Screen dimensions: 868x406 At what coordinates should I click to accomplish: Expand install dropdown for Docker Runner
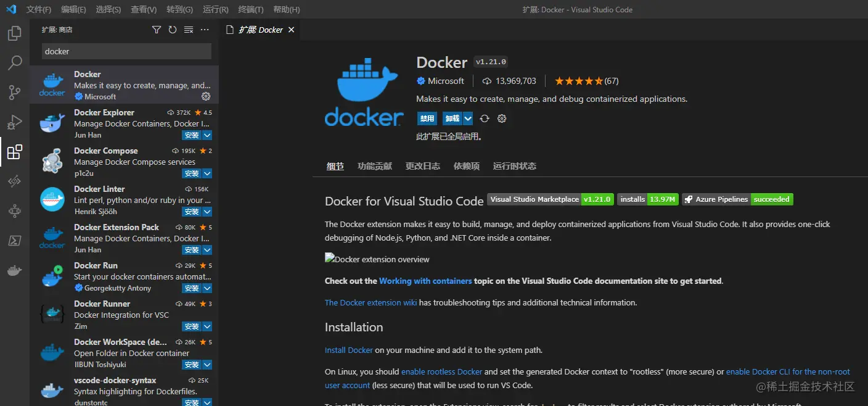point(207,326)
